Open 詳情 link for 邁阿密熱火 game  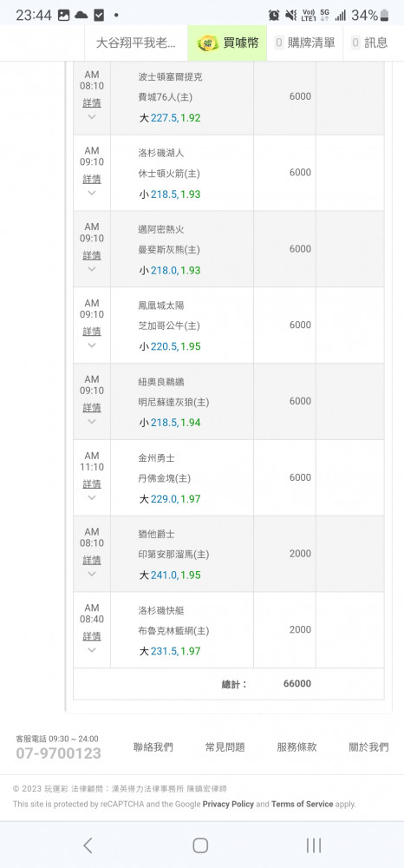pos(92,255)
